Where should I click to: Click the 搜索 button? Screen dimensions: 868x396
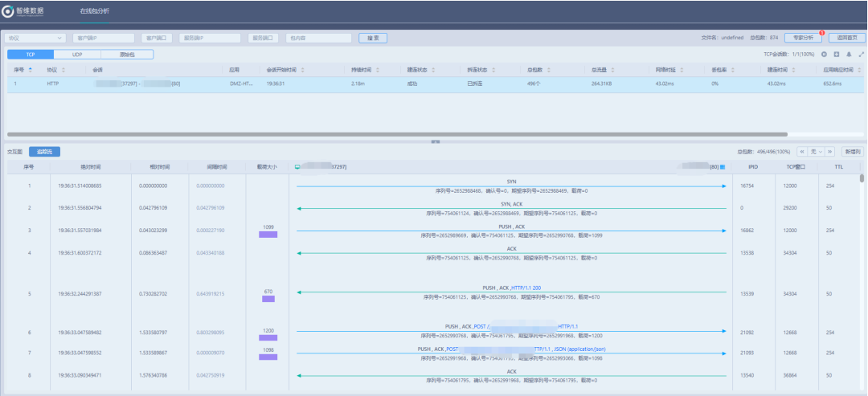373,39
